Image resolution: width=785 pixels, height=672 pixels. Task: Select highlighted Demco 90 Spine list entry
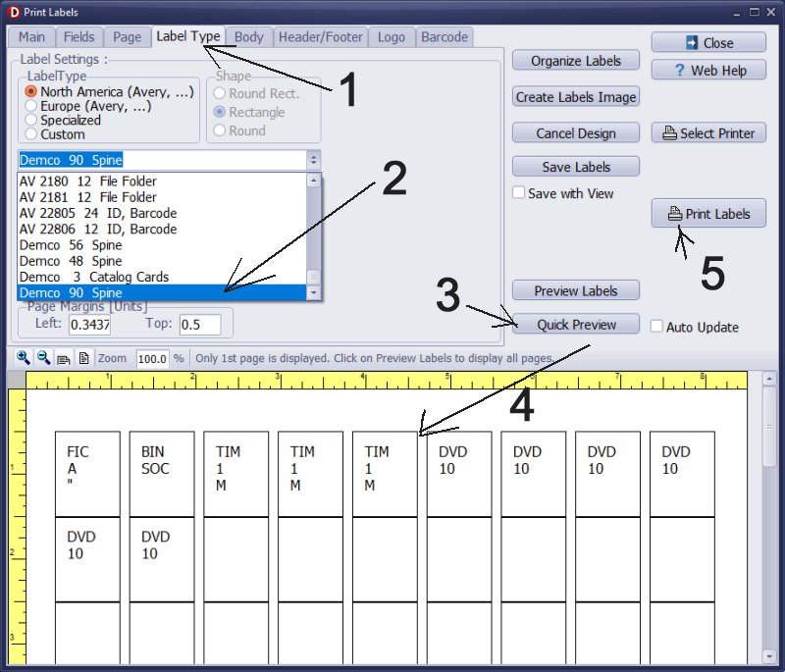[162, 292]
